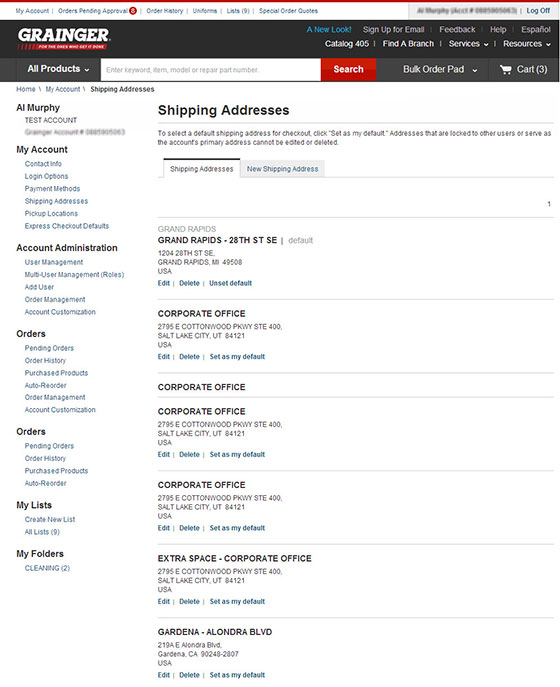
Task: Open Orders Pending Approval link
Action: [93, 11]
